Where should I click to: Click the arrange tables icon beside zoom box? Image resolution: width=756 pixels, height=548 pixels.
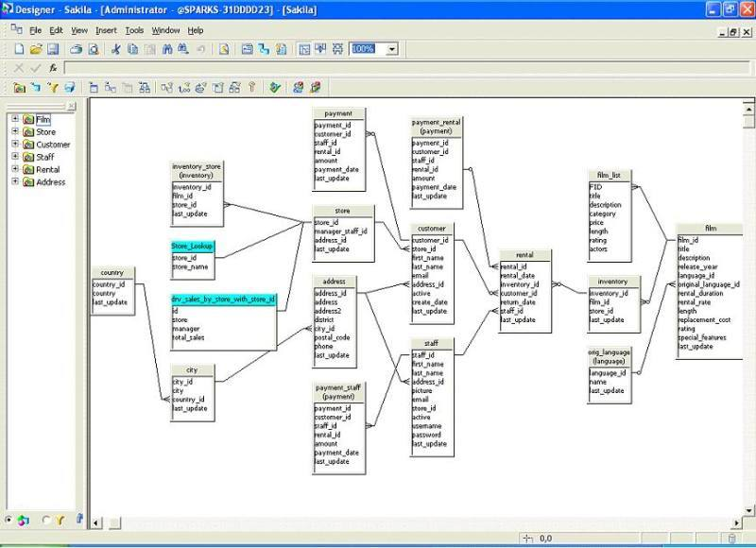320,49
